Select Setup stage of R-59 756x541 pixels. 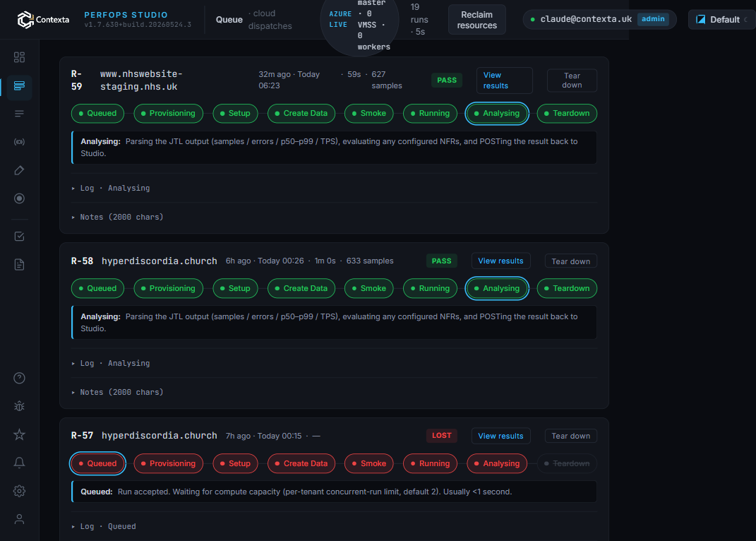coord(235,114)
